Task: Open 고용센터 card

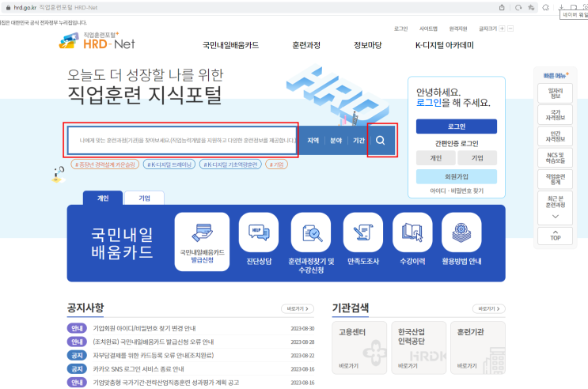Action: coord(359,347)
